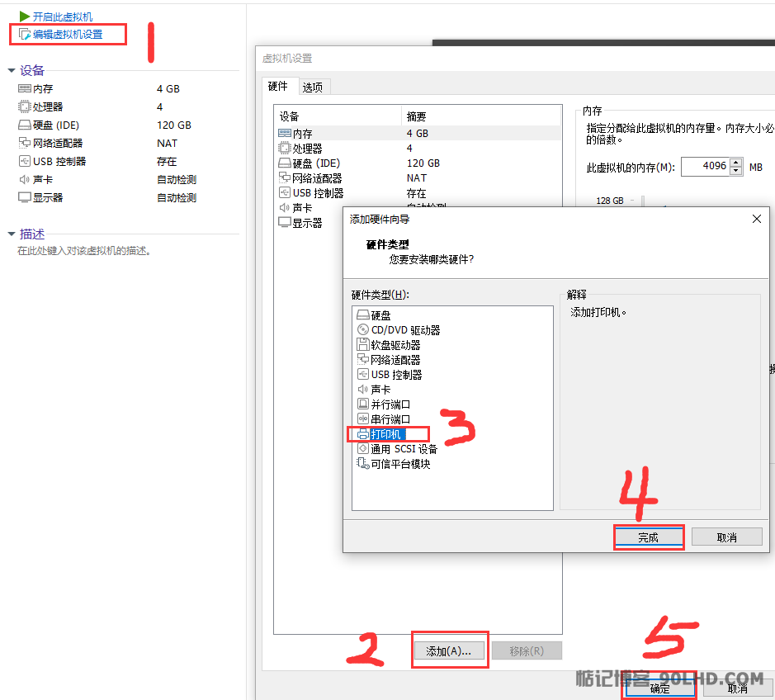
Task: Click 确定 button in VM settings
Action: click(x=659, y=688)
